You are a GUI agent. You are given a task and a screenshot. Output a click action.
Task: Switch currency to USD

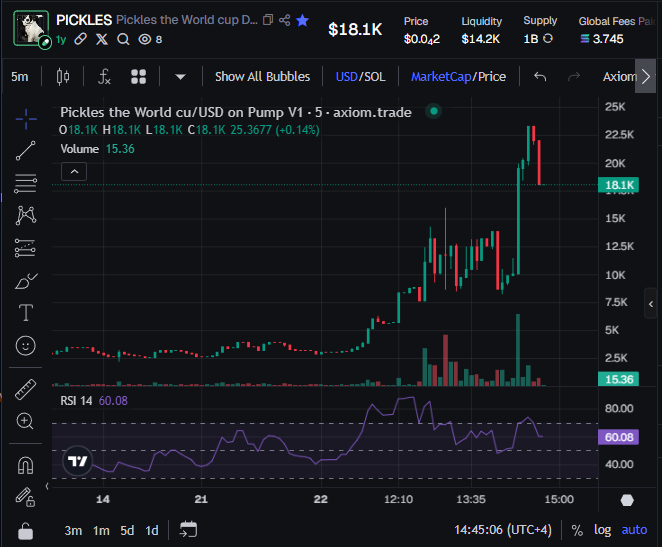point(346,77)
